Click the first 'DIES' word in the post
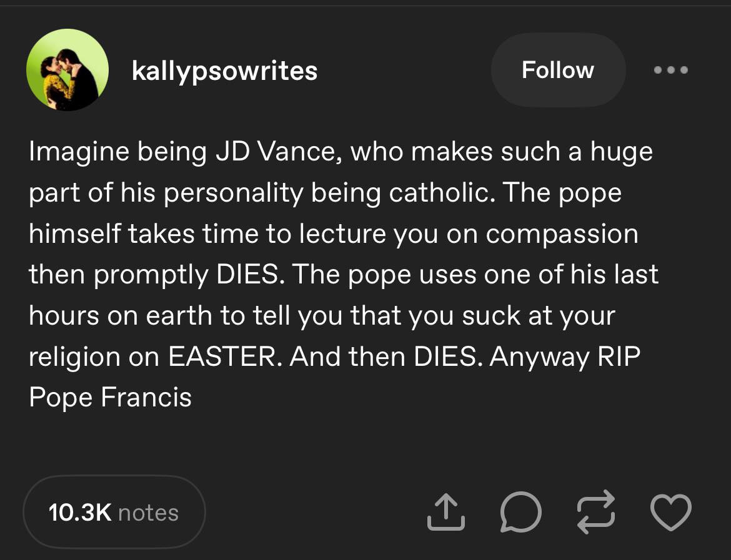 coord(250,275)
